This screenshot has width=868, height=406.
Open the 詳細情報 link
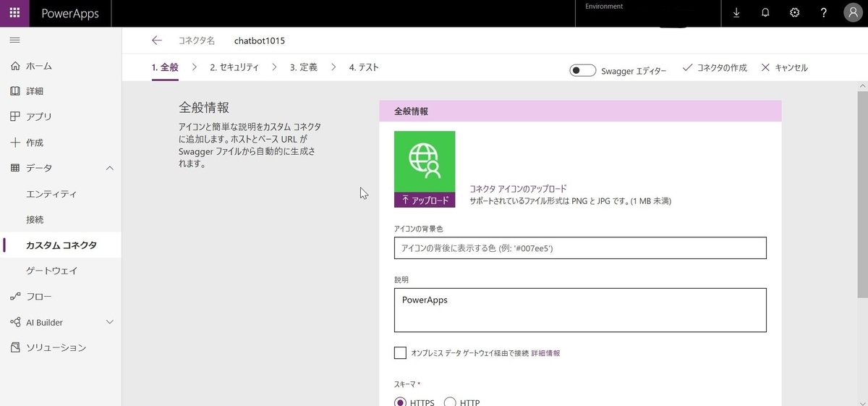pos(545,353)
